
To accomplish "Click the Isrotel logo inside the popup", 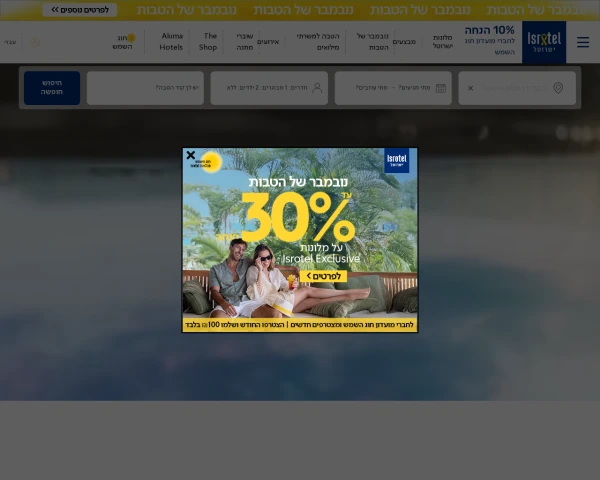I will coord(396,160).
